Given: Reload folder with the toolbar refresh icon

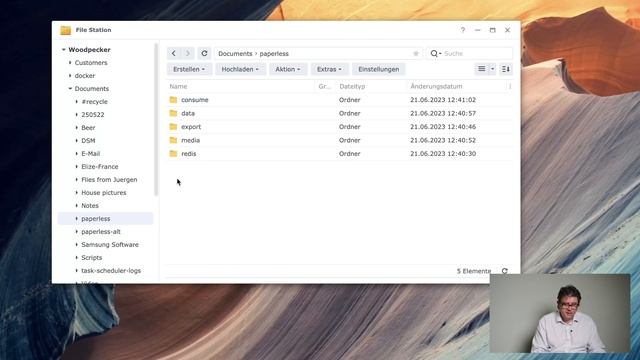Looking at the screenshot, I should pyautogui.click(x=204, y=53).
